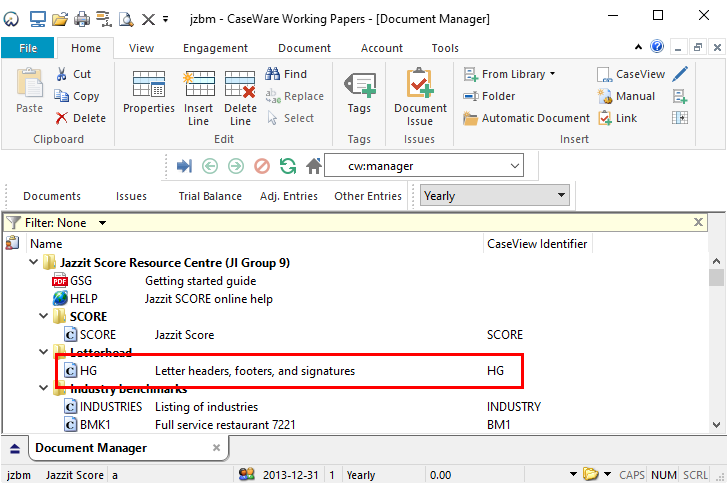Viewport: 728px width, 484px height.
Task: Select the BMK1 Full service restaurant document
Action: 287,425
